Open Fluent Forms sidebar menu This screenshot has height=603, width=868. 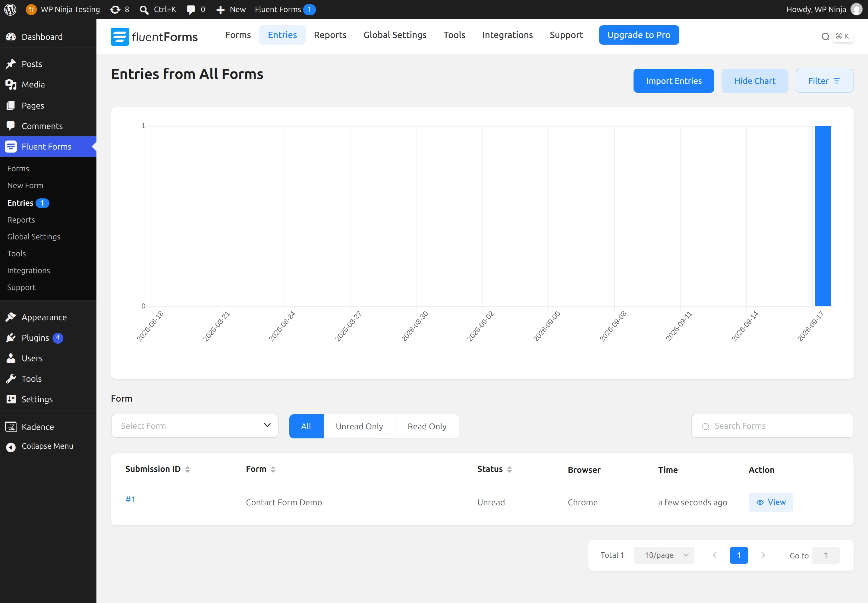[x=48, y=147]
